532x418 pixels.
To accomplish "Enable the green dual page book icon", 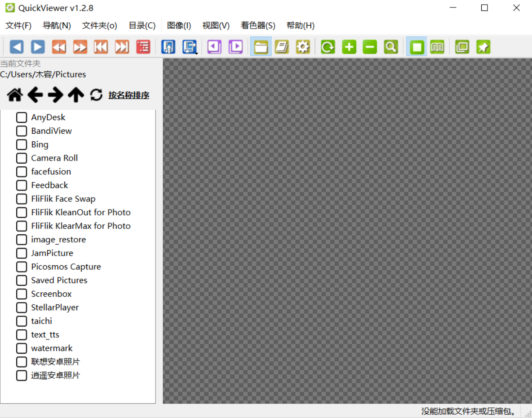I will (x=437, y=47).
